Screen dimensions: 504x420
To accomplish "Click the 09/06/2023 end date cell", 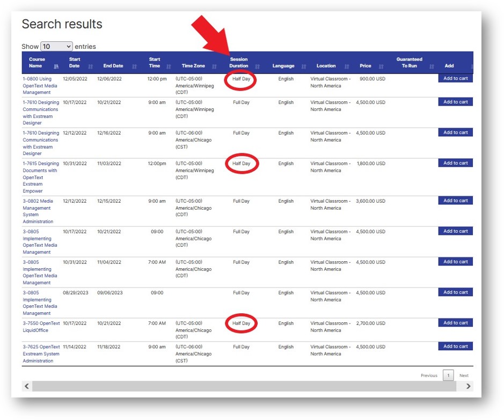I will pyautogui.click(x=110, y=293).
